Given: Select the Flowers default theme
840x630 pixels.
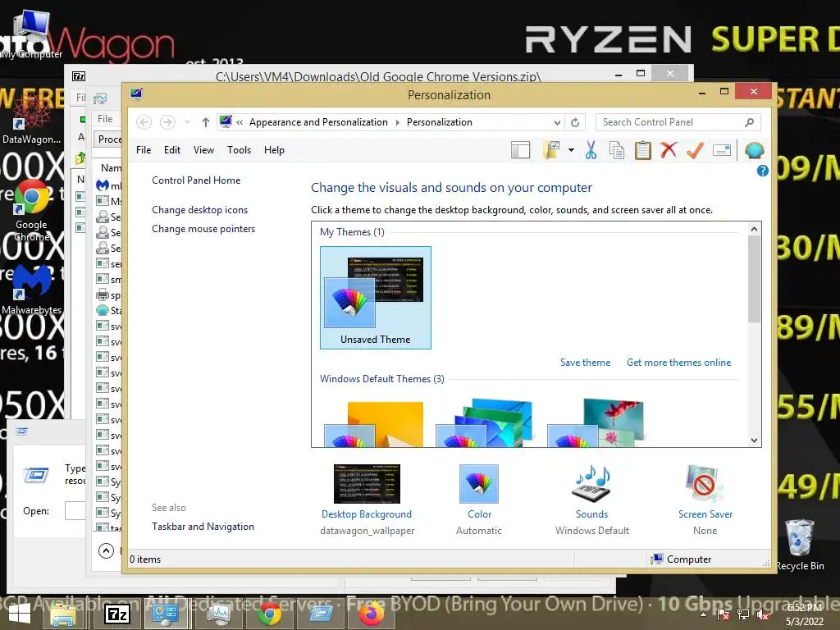Looking at the screenshot, I should 596,422.
